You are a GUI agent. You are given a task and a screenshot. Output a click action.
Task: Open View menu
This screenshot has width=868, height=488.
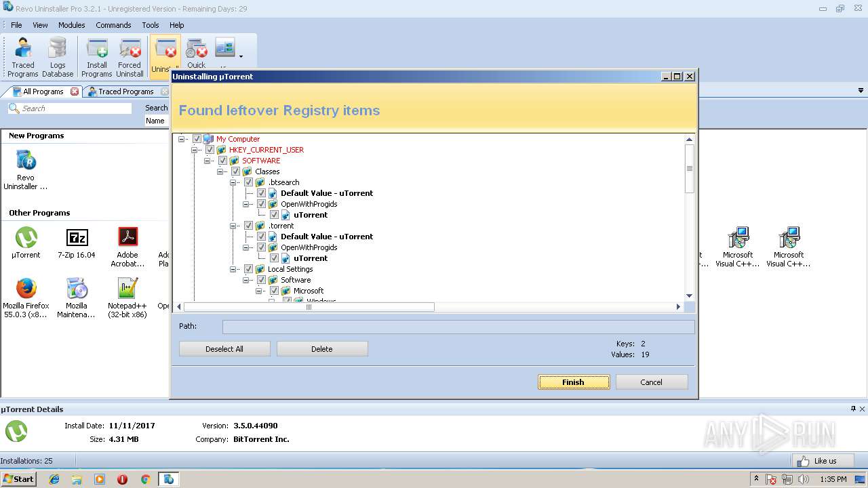[x=40, y=25]
